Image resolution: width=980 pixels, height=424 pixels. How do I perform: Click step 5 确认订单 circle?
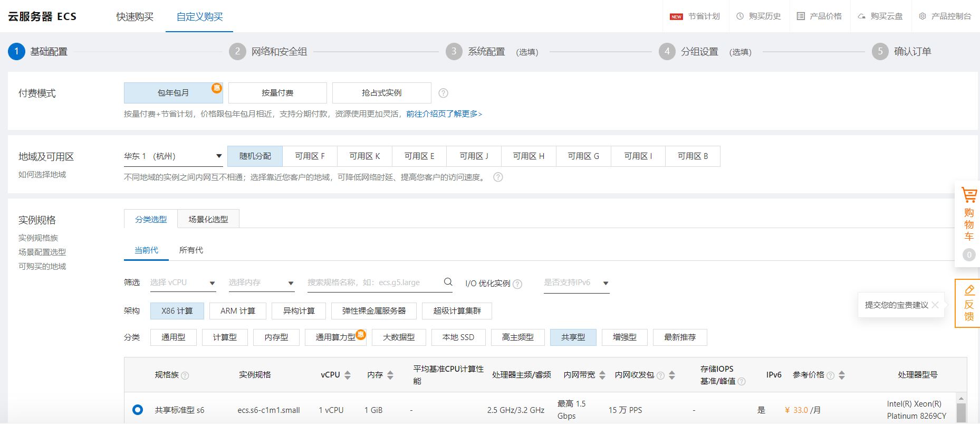880,51
